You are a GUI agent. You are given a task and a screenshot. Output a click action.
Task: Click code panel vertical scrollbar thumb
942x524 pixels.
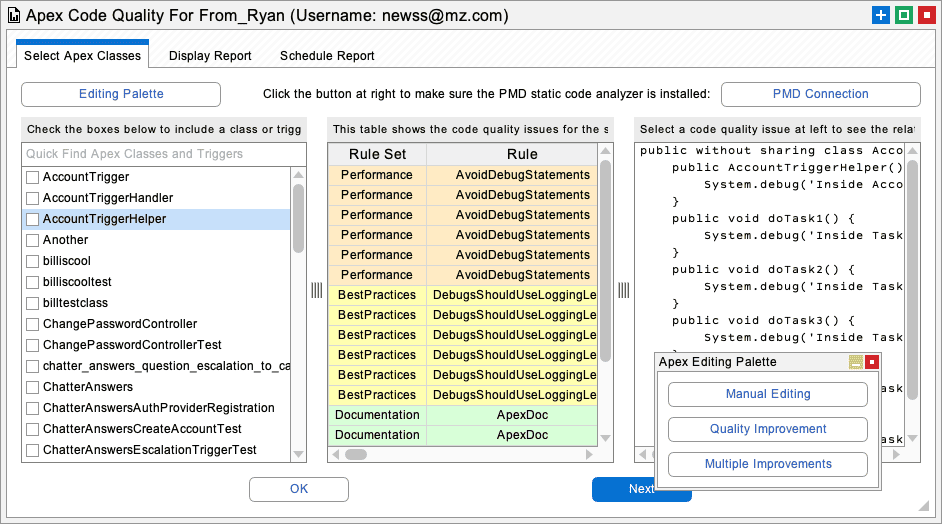point(913,280)
